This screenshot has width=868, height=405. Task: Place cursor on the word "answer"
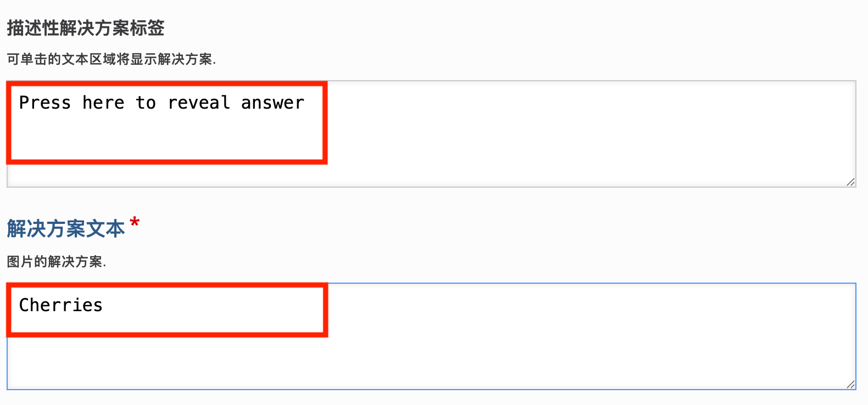272,103
